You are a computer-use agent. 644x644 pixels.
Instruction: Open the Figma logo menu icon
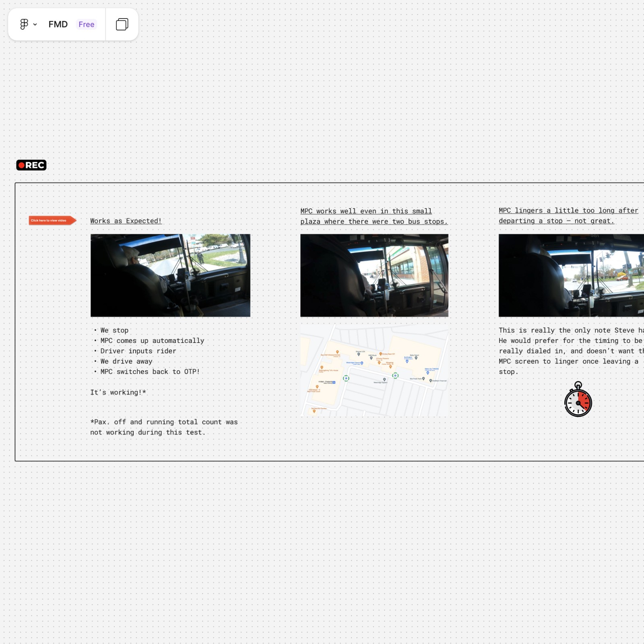pos(24,24)
